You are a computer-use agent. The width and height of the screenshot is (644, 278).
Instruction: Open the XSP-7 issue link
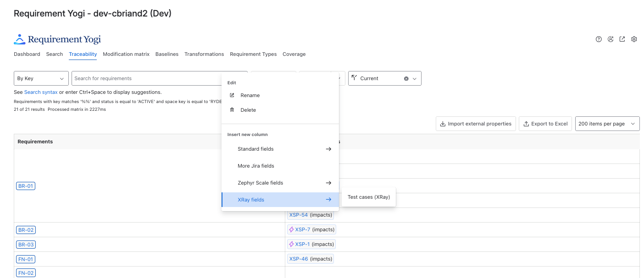(303, 229)
